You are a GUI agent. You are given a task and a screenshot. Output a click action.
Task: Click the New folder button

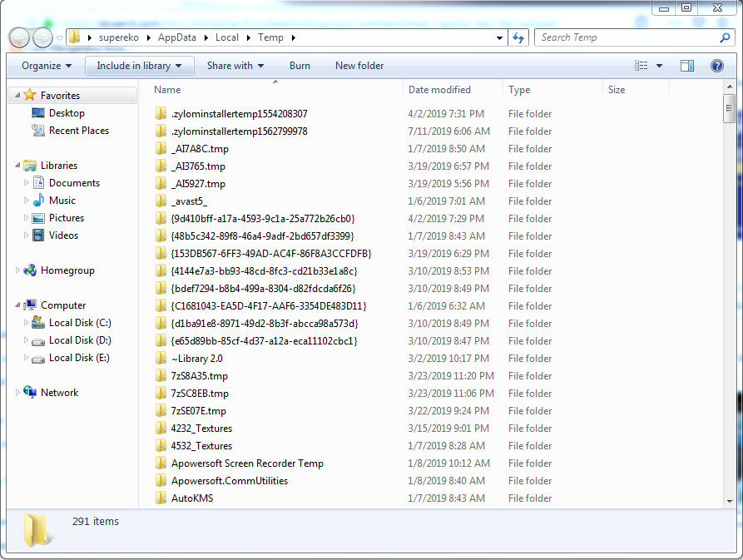[359, 65]
